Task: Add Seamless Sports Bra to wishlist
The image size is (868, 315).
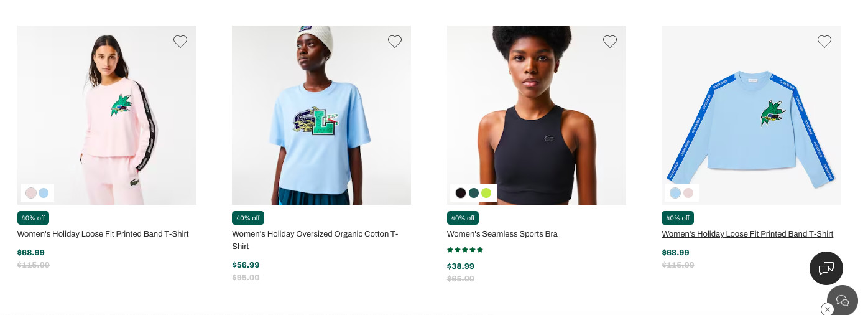Action: 610,42
